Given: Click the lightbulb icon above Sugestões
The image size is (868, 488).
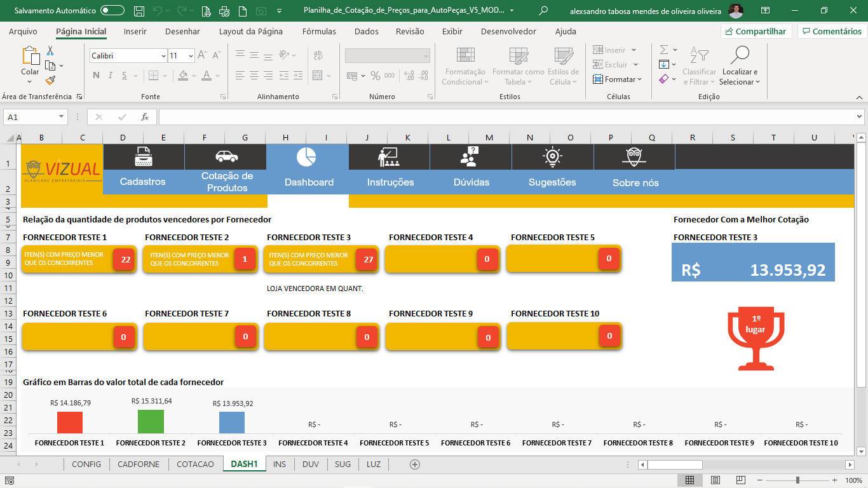Looking at the screenshot, I should coord(552,156).
